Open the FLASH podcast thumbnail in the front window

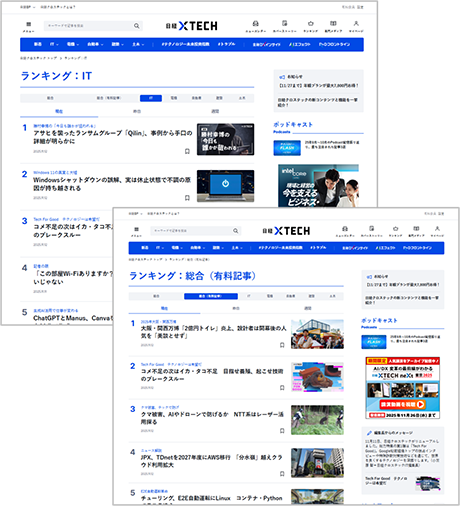click(374, 342)
